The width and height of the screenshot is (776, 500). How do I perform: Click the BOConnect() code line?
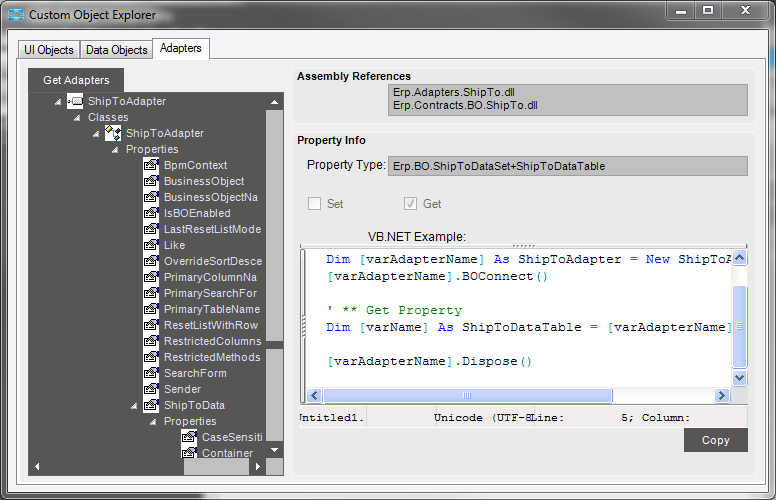pos(437,276)
